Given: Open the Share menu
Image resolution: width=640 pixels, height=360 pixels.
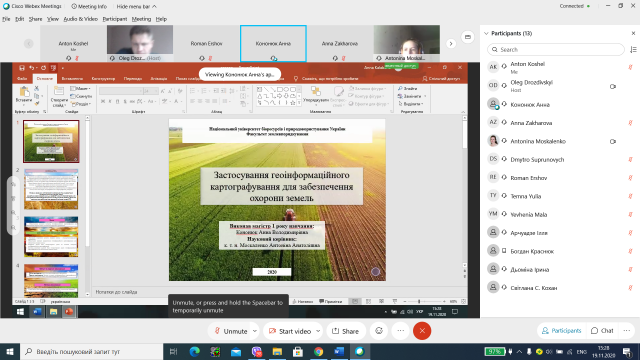Looking at the screenshot, I should [x=36, y=19].
